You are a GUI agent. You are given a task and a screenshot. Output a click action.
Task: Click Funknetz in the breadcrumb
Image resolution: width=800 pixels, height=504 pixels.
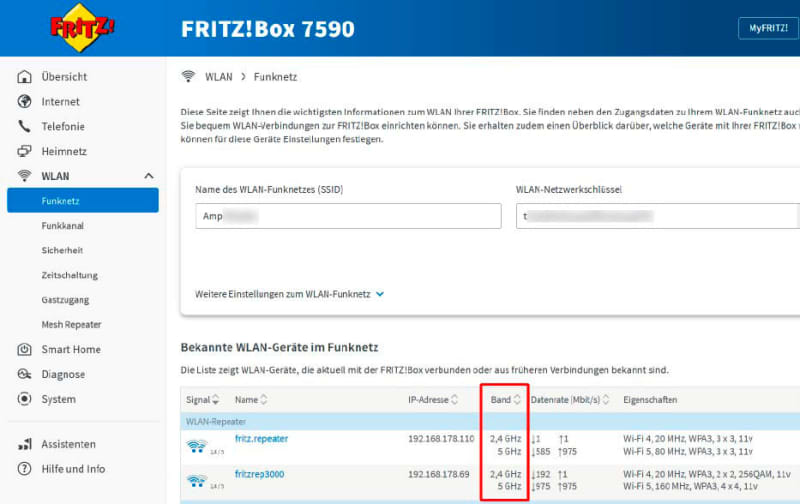click(x=276, y=77)
